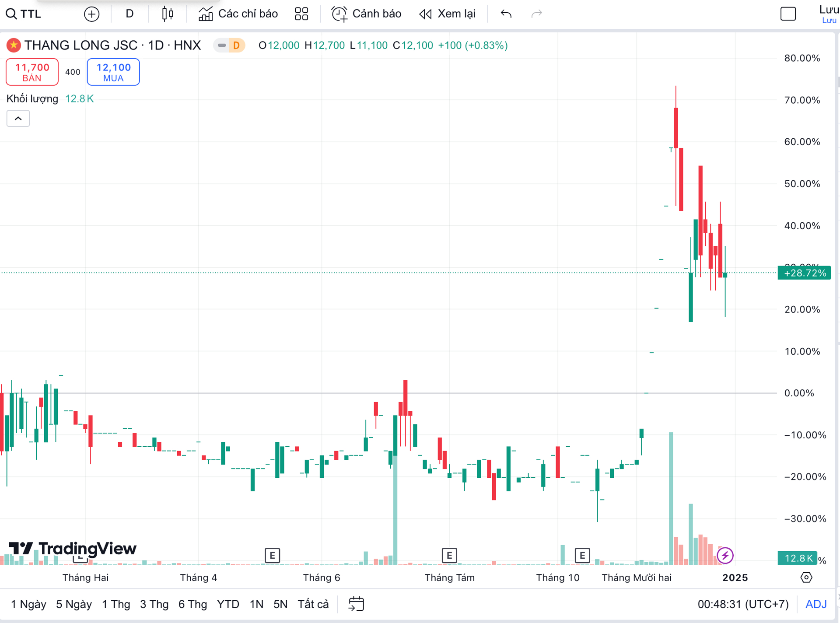Start bar replay with Xem lại
The height and width of the screenshot is (623, 840).
[x=448, y=14]
